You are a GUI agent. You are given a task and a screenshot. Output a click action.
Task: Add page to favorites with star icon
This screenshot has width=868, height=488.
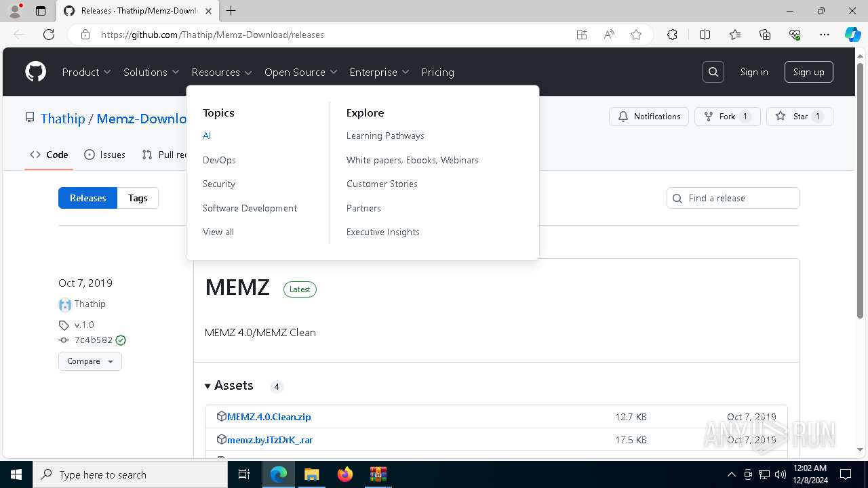[x=636, y=35]
